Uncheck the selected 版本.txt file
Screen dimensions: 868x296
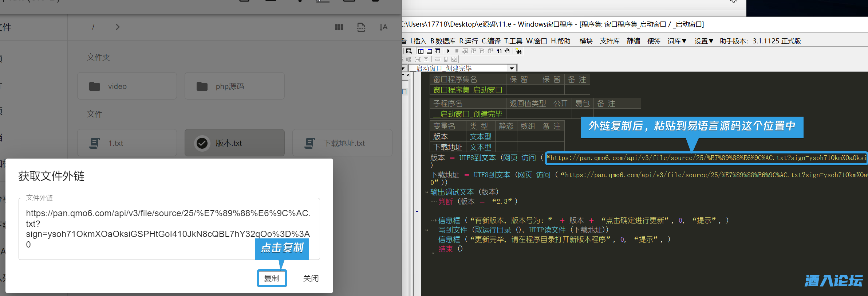click(x=202, y=143)
